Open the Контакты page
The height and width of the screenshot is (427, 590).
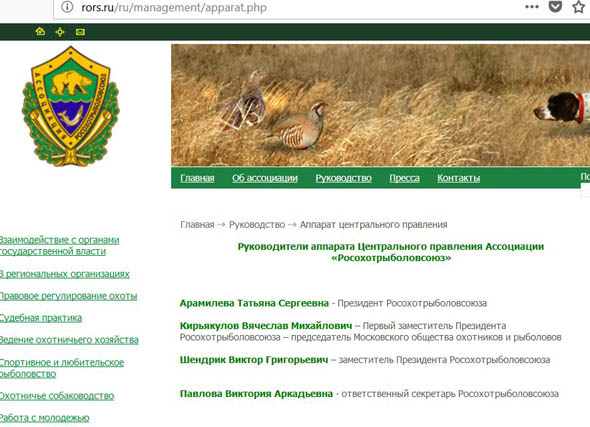(x=459, y=178)
